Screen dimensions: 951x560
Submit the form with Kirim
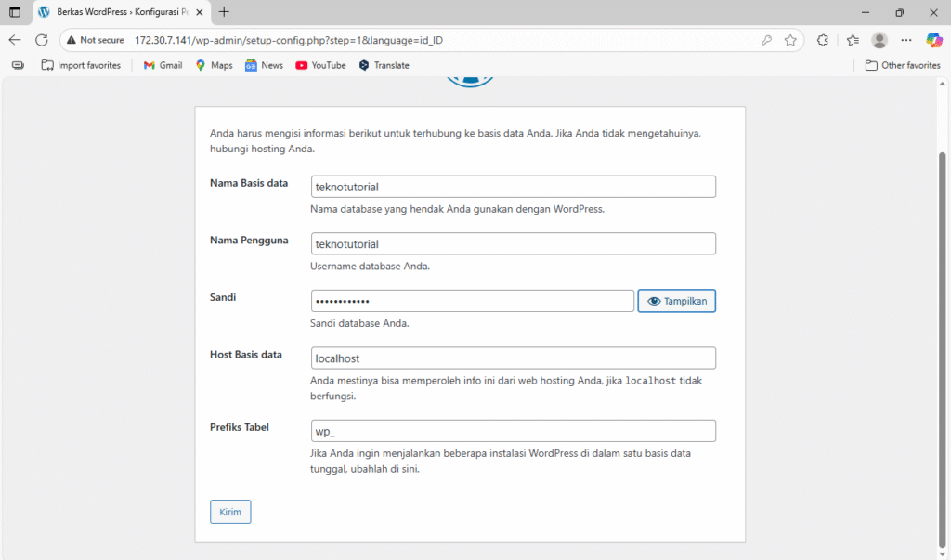click(230, 512)
